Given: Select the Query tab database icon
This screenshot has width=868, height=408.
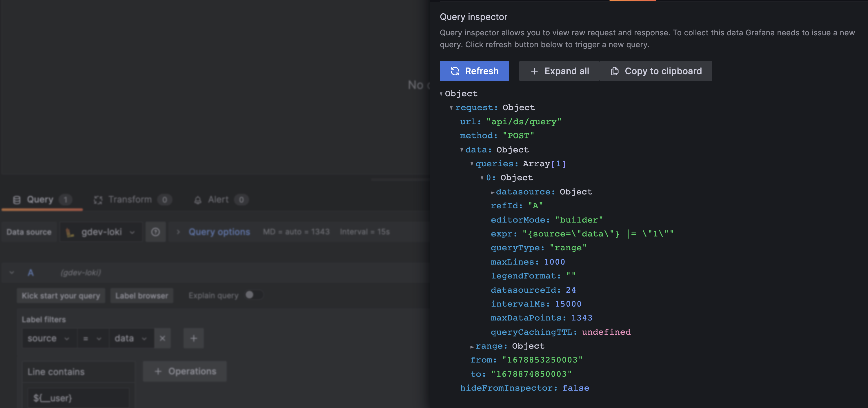Looking at the screenshot, I should [17, 199].
